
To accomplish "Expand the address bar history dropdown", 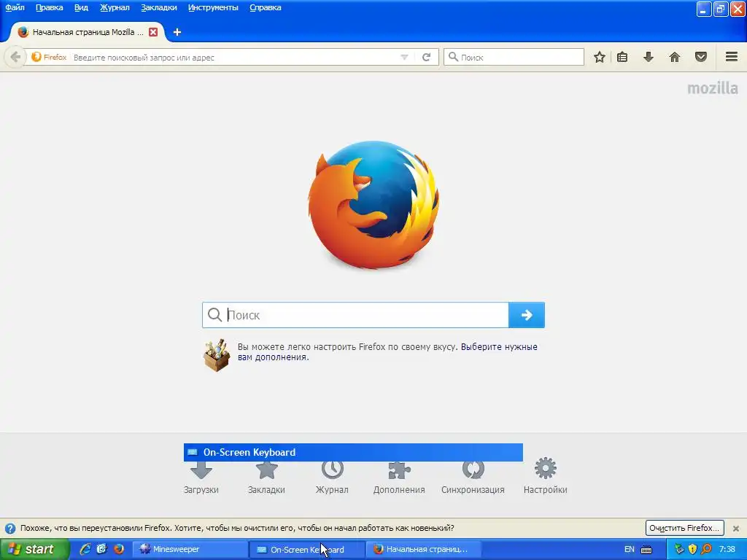I will (x=404, y=57).
